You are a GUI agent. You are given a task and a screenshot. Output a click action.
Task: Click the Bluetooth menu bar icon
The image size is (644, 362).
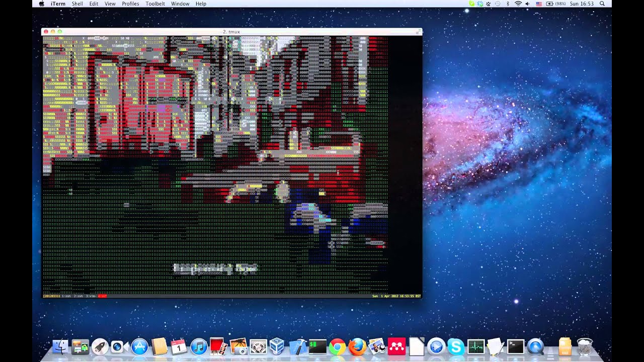tap(508, 4)
